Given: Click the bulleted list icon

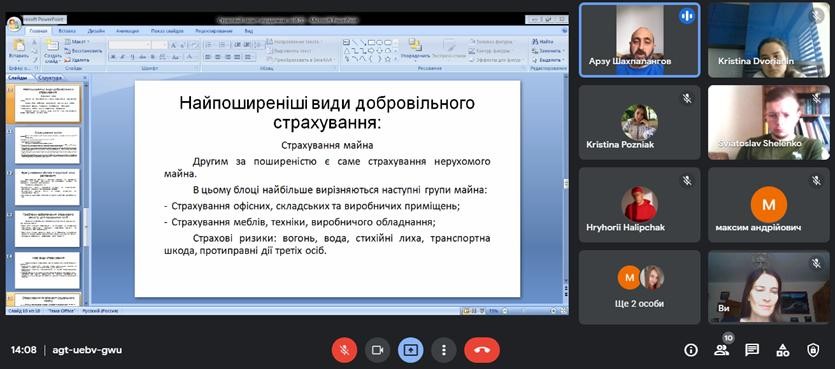Looking at the screenshot, I should pyautogui.click(x=210, y=45).
